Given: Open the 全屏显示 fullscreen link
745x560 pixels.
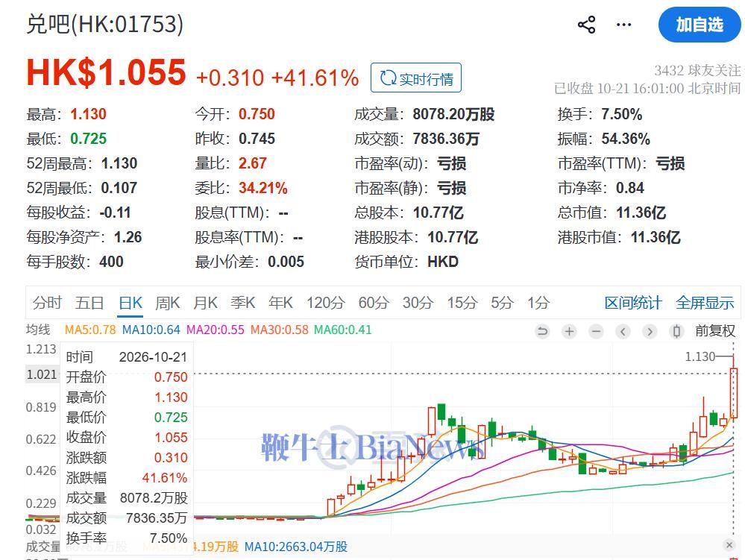Looking at the screenshot, I should pyautogui.click(x=705, y=303).
